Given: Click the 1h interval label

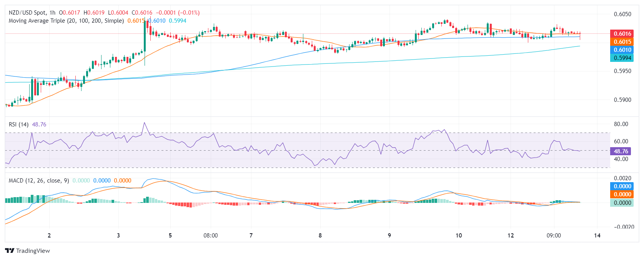Looking at the screenshot, I should [52, 13].
